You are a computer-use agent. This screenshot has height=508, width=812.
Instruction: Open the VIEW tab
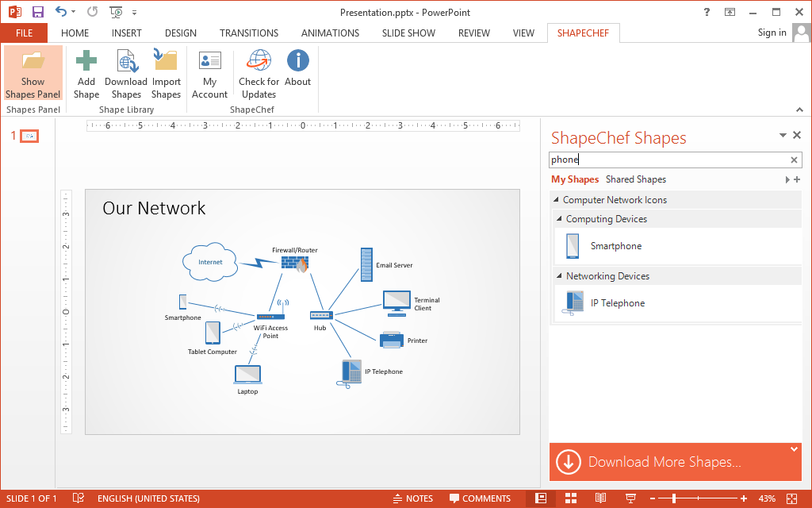[523, 33]
